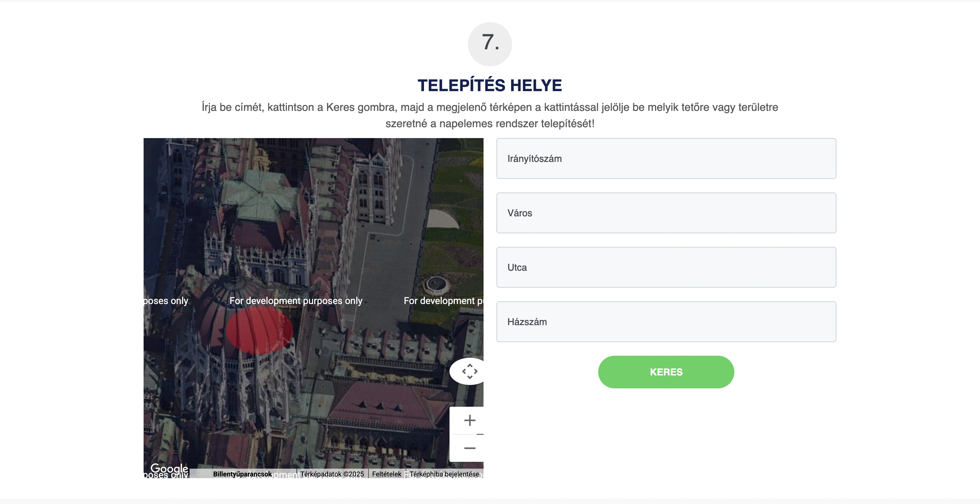
Task: Focus the Utca input field
Action: coord(666,267)
